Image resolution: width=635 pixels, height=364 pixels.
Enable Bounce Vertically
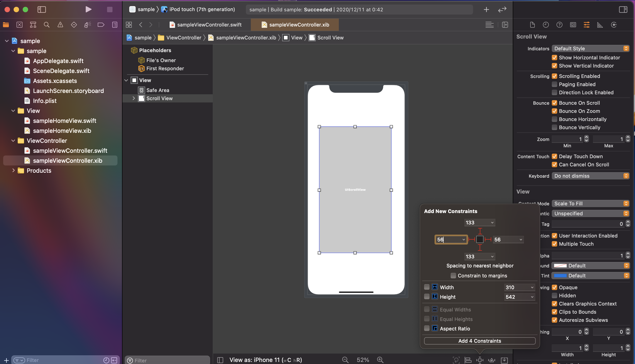[554, 128]
